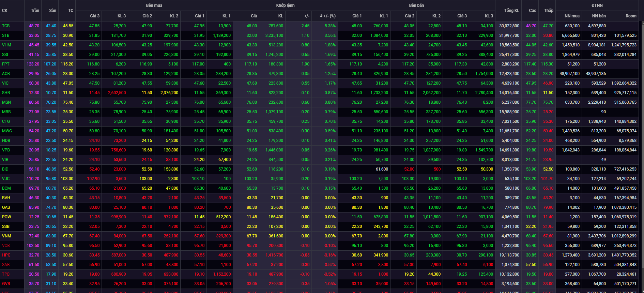Image resolution: width=644 pixels, height=293 pixels.
Task: Click VJC's floor price 95.80
Action: [x=51, y=179]
